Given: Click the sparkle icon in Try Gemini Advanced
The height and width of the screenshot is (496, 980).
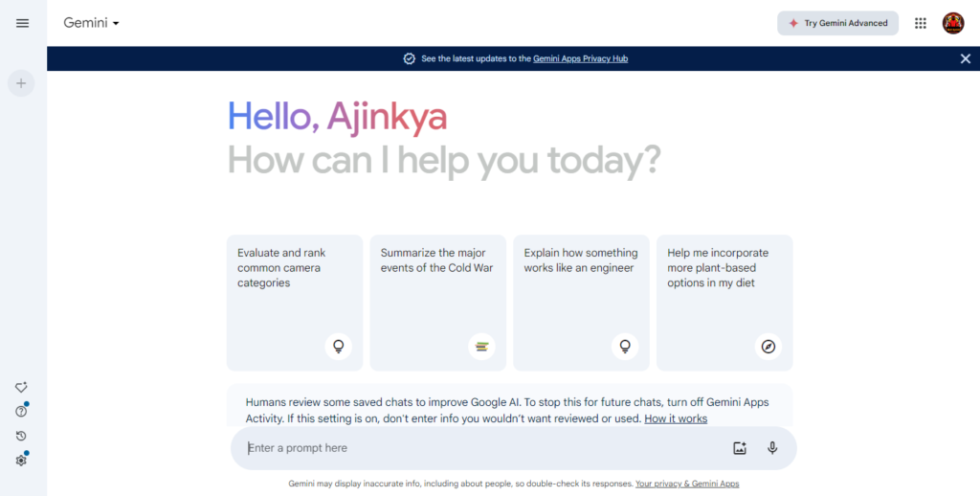Looking at the screenshot, I should point(793,23).
